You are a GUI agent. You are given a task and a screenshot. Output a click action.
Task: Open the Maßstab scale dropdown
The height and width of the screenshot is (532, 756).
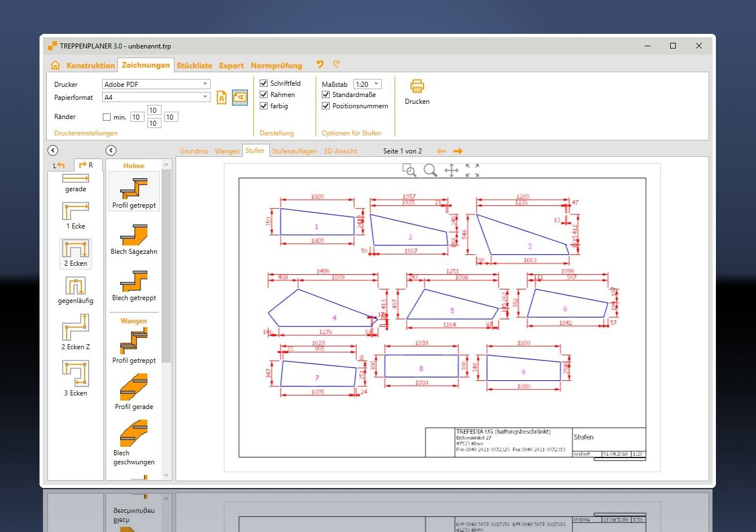368,84
